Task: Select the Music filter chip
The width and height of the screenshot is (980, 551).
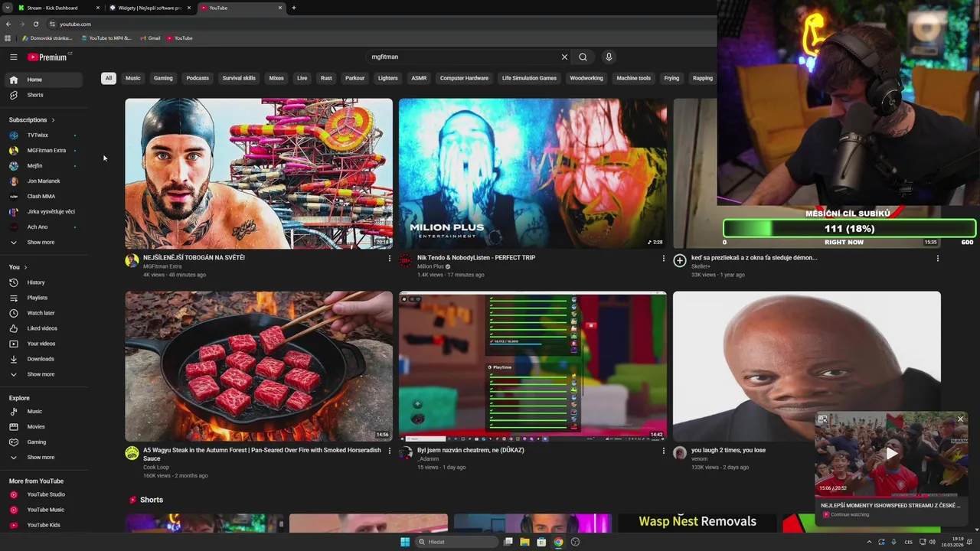Action: coord(133,78)
